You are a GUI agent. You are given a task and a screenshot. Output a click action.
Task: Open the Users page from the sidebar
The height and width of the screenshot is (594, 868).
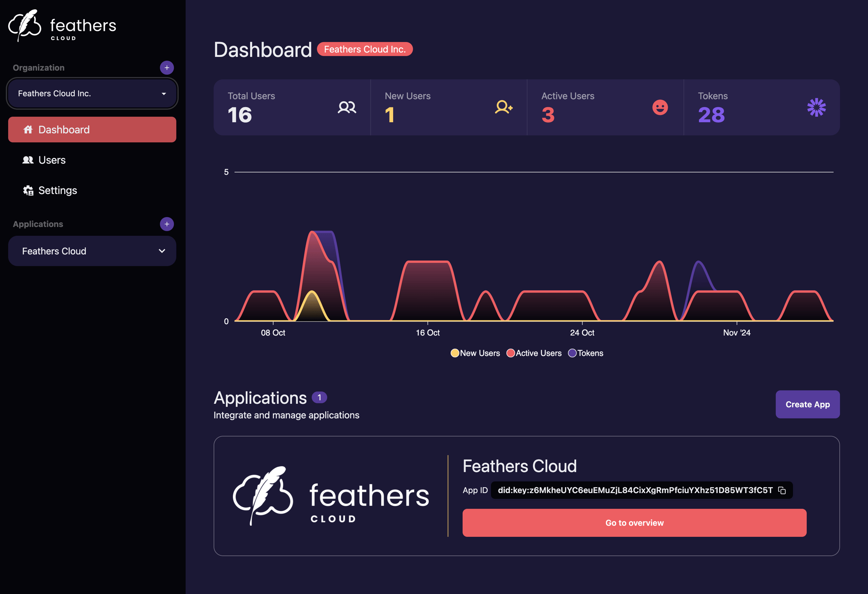click(51, 160)
